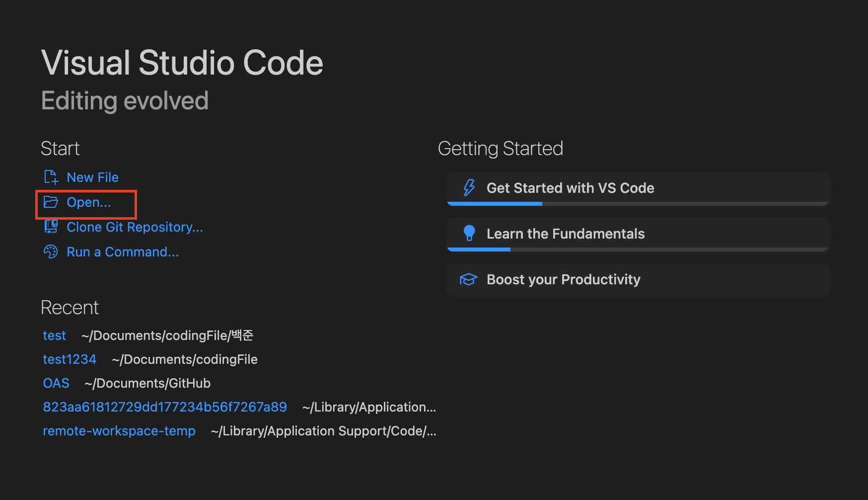Open recent folder test1234
Image resolution: width=868 pixels, height=500 pixels.
(70, 359)
